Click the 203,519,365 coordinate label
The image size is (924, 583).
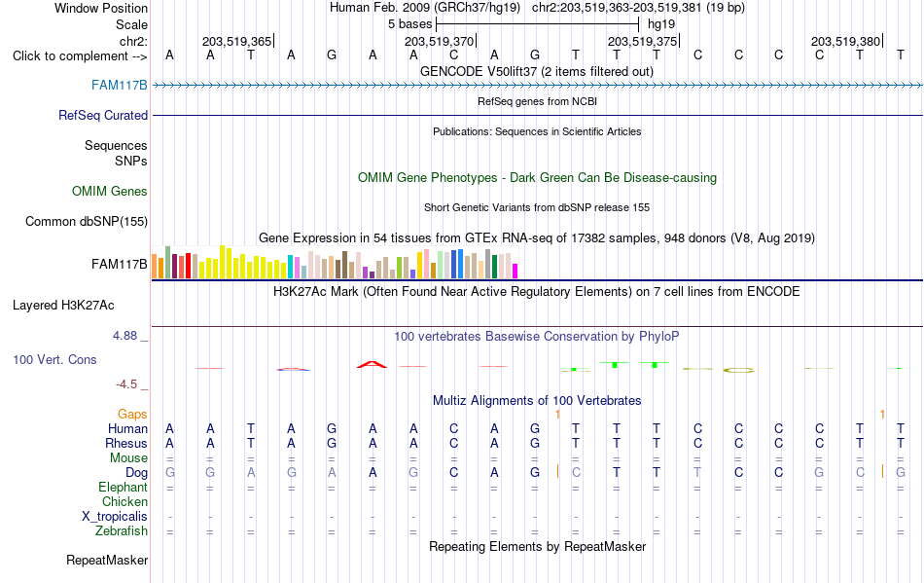pyautogui.click(x=237, y=41)
